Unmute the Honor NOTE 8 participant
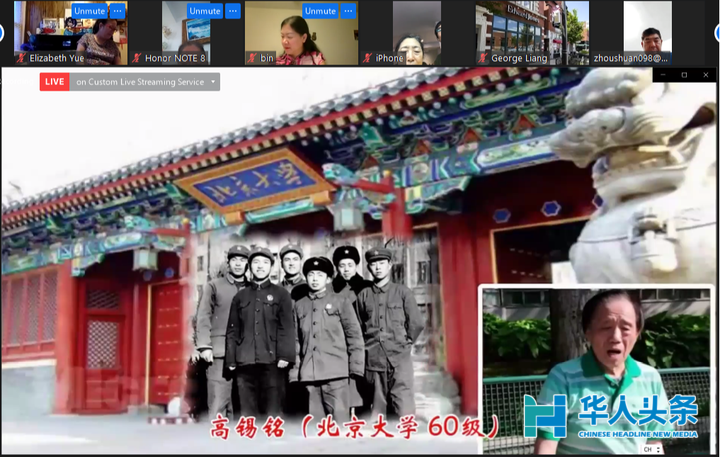The image size is (720, 457). pos(205,11)
